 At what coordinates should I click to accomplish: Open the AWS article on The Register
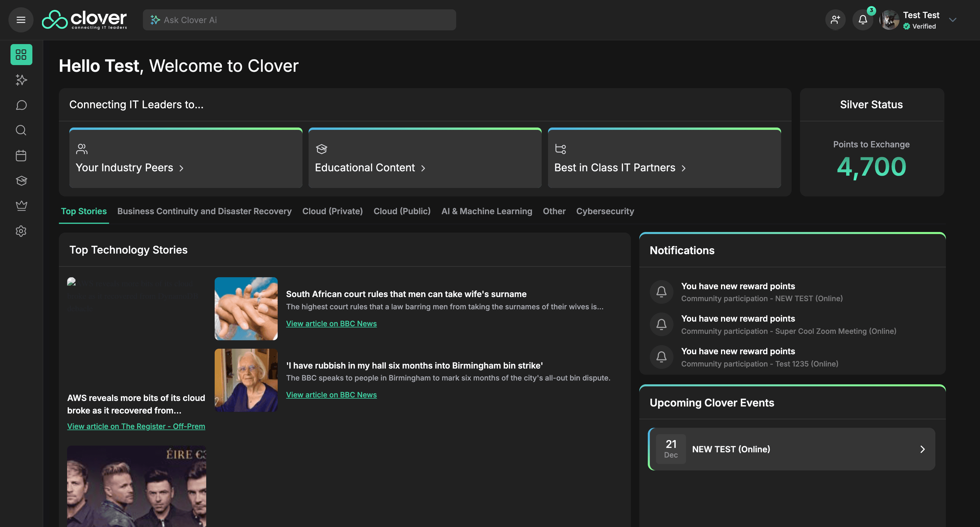pos(136,426)
